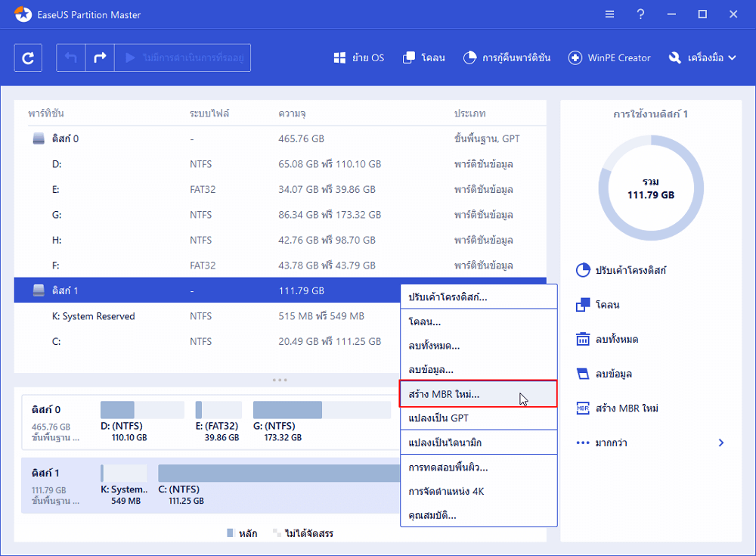This screenshot has height=556, width=756.
Task: Click ดิสก์ 0 label in disk map
Action: click(x=46, y=410)
